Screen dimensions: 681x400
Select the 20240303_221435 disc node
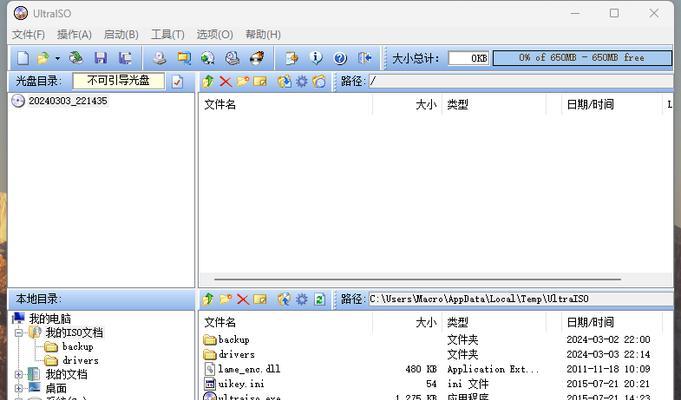coord(68,101)
